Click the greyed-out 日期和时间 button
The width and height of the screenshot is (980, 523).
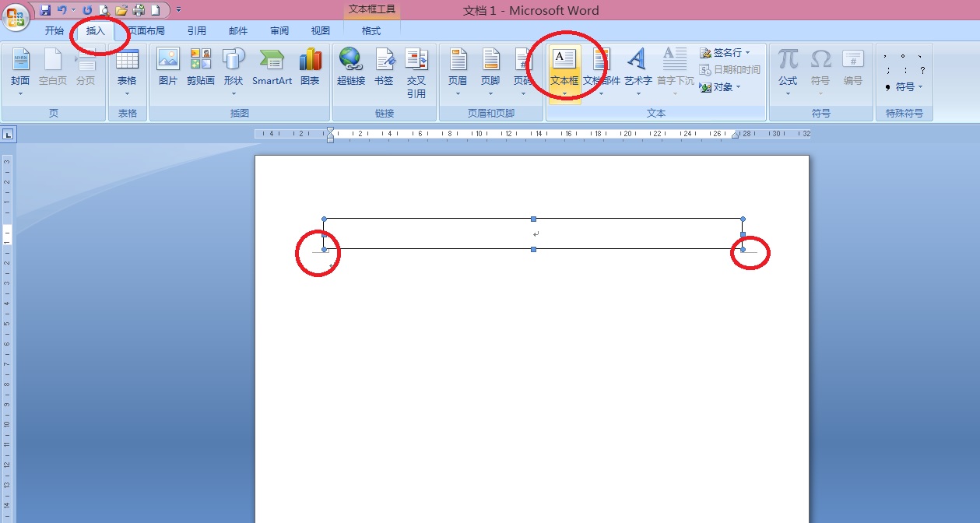pos(730,70)
